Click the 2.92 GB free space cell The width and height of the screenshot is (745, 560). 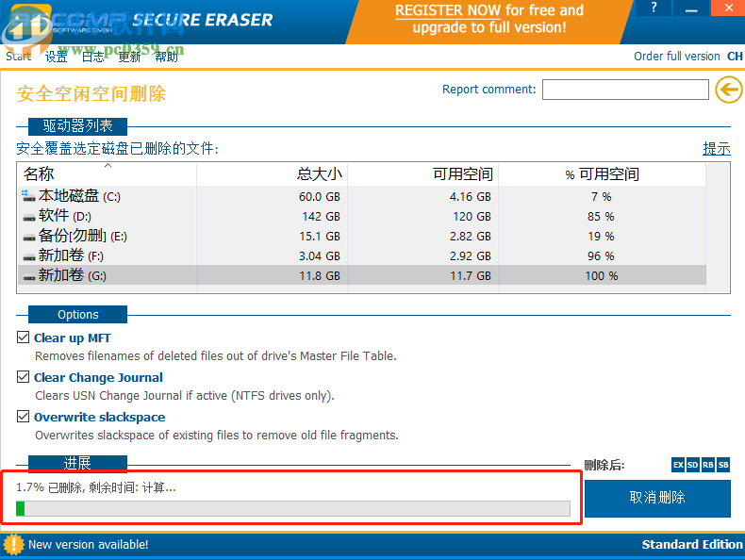pos(471,256)
